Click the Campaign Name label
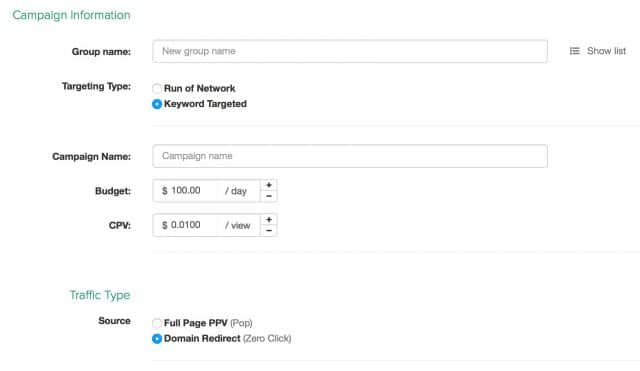This screenshot has height=371, width=640. [x=91, y=157]
